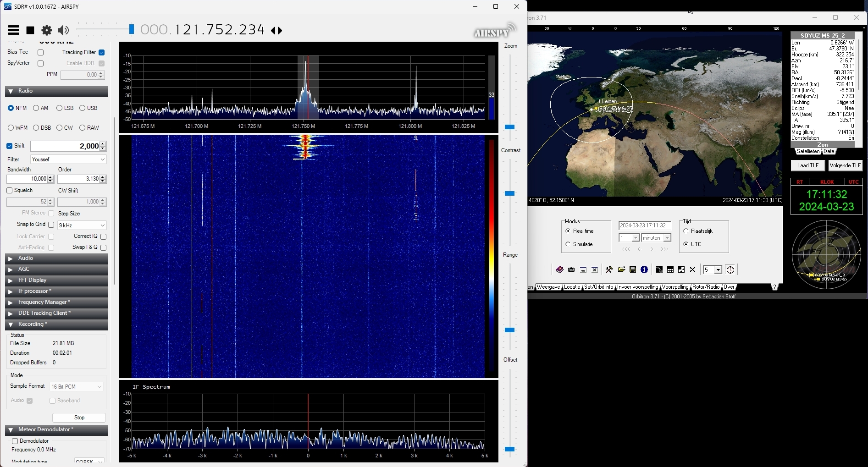Untick the Tracking Filter checkbox

(x=102, y=52)
